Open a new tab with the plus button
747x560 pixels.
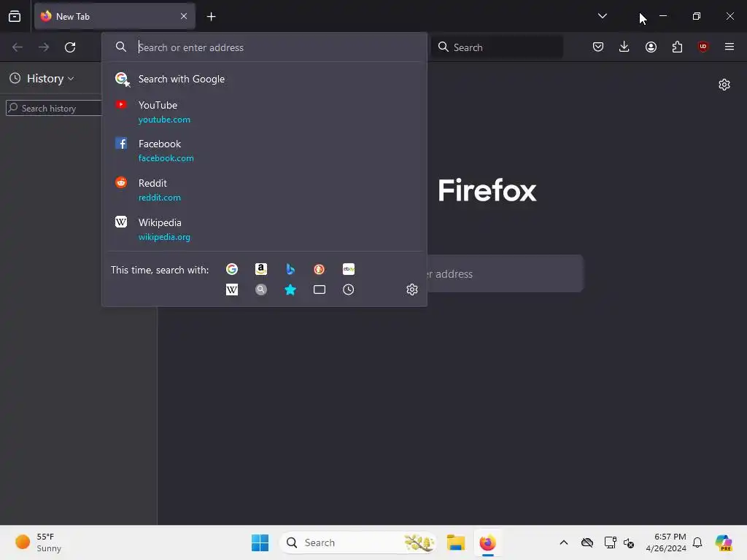(211, 17)
